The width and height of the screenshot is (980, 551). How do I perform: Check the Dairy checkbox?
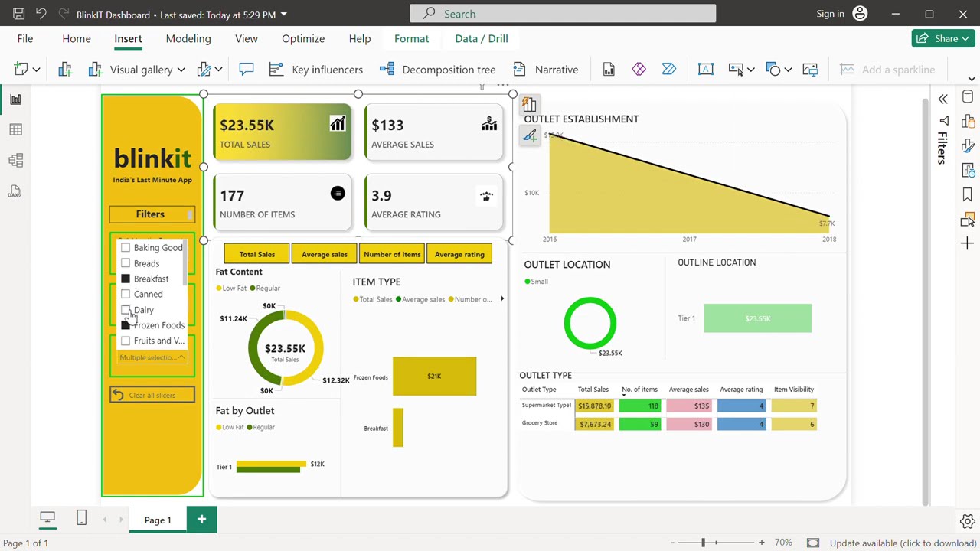click(x=126, y=310)
